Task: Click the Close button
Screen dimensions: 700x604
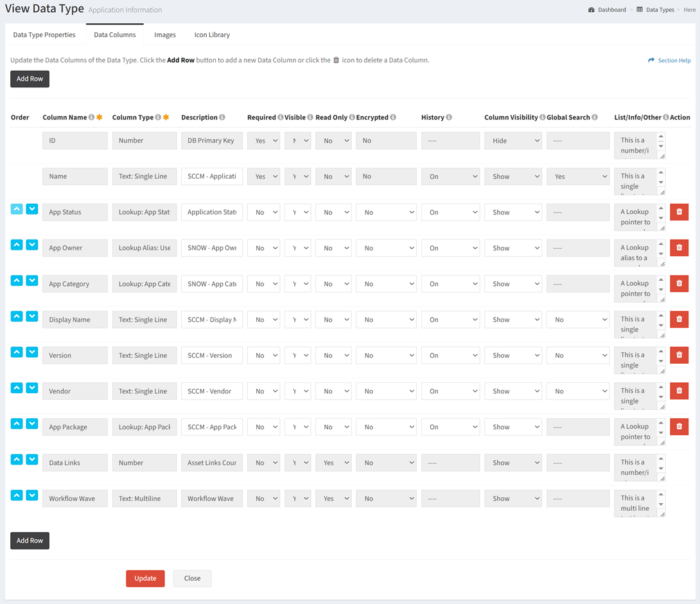Action: click(193, 578)
